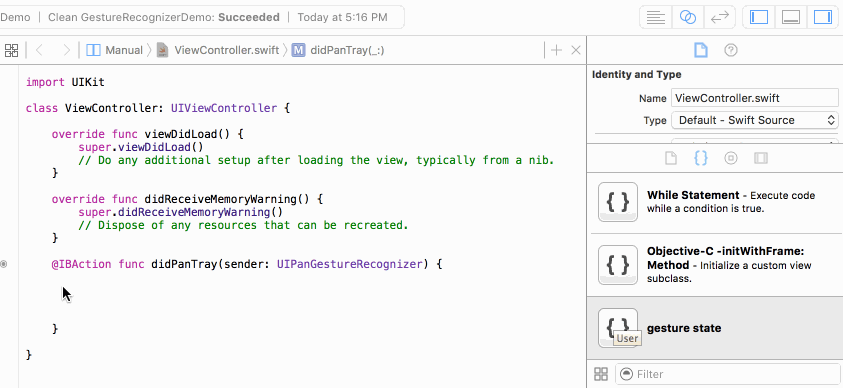
Task: Click super.viewDidLoad() call
Action: click(x=141, y=147)
